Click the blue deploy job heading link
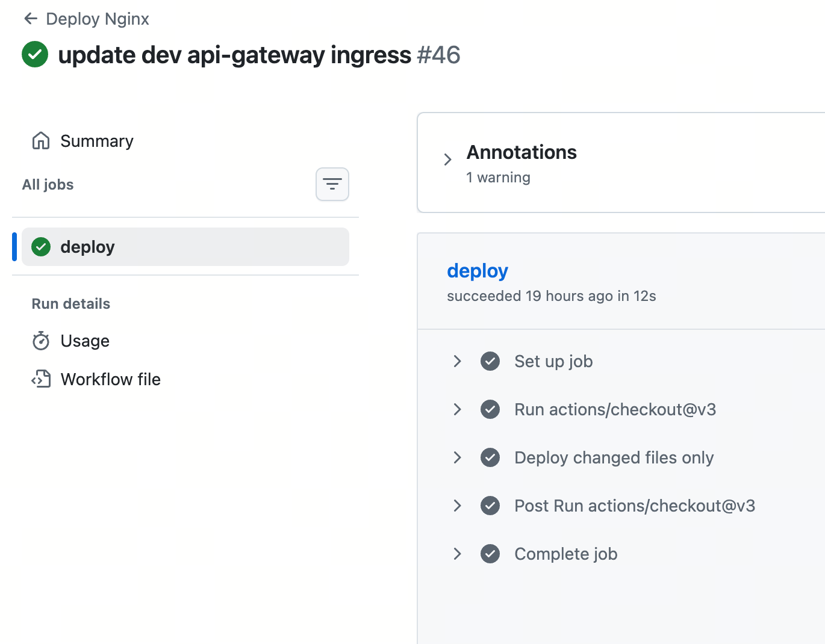 pos(478,271)
